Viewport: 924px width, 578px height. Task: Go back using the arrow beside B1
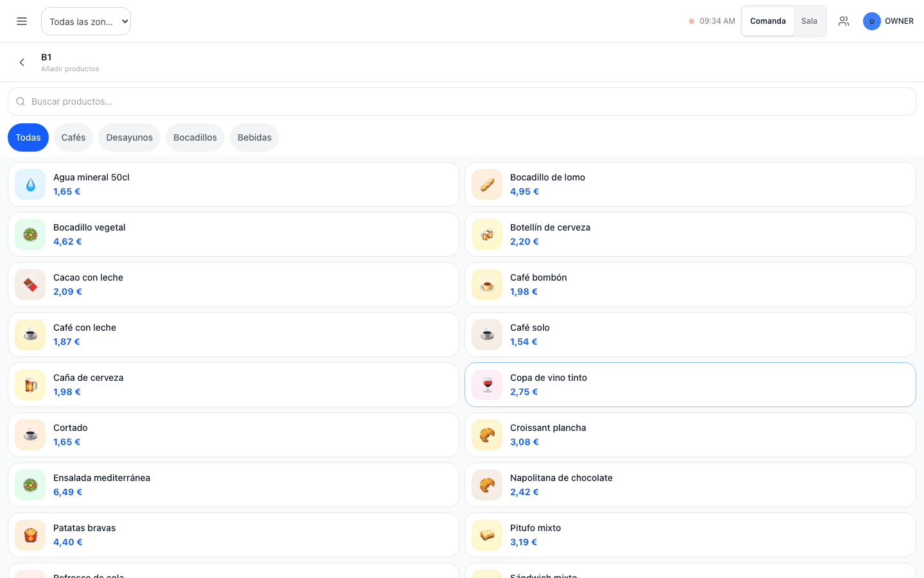click(22, 62)
